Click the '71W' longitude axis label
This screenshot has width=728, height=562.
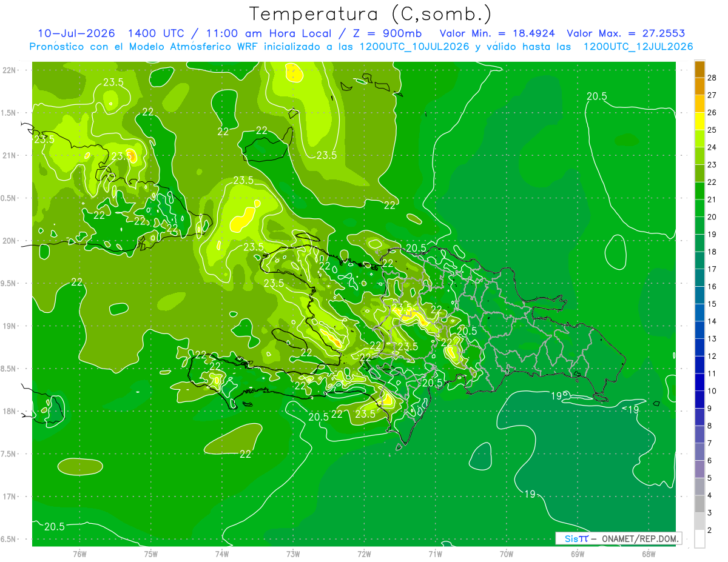(x=435, y=554)
